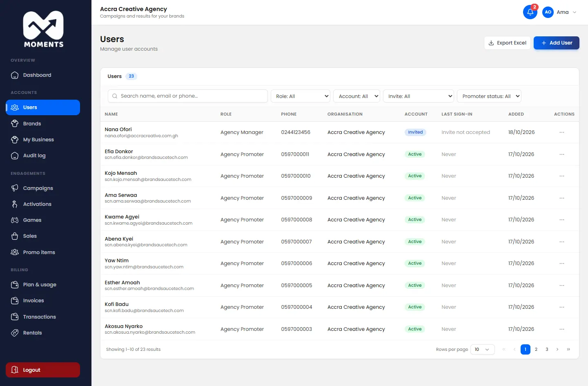Open actions menu for Efia Donkor

(562, 154)
